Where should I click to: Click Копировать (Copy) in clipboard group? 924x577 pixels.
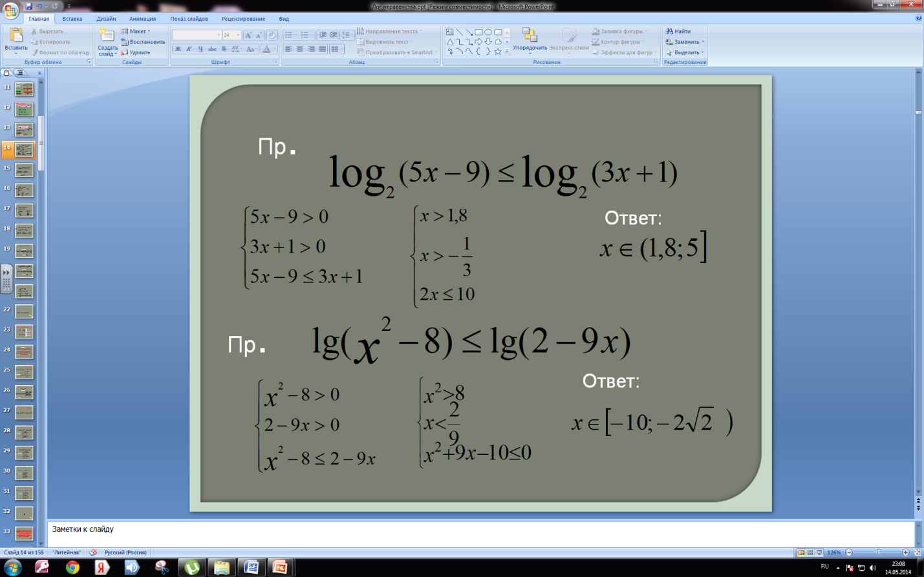click(x=50, y=42)
